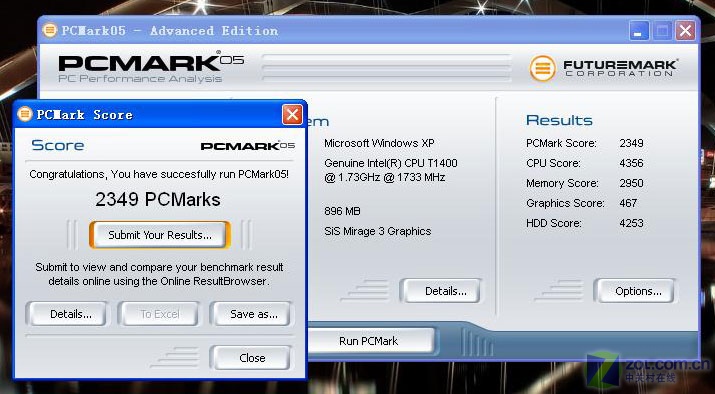Click the Futuremark Corporation logo
Screen dimensions: 715x394
click(603, 68)
